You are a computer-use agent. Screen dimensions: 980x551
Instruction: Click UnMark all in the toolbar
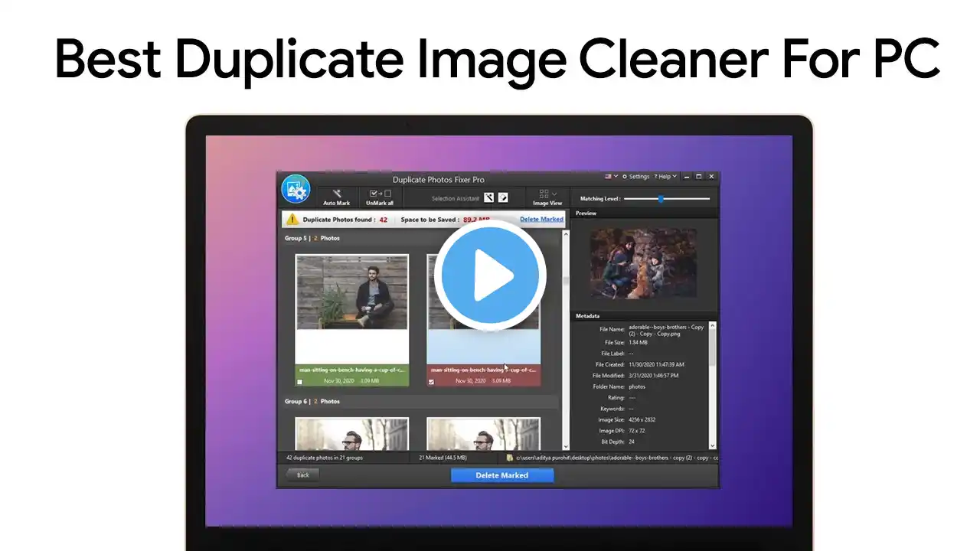coord(380,197)
